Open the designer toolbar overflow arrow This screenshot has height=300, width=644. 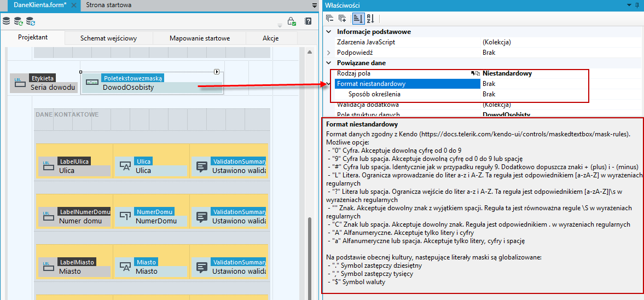(x=280, y=26)
